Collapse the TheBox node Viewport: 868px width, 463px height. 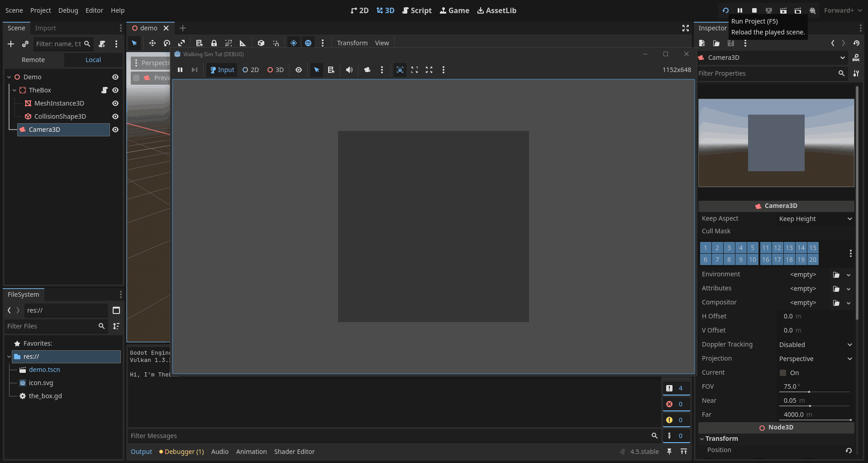14,90
